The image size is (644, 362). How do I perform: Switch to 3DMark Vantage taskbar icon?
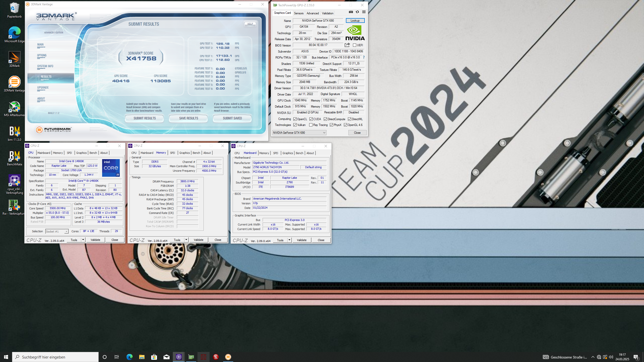pyautogui.click(x=228, y=357)
